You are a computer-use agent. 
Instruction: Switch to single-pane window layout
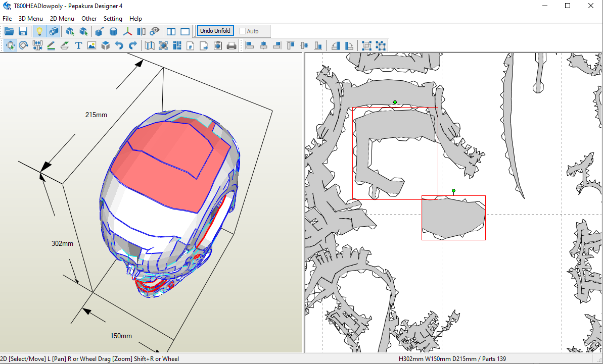click(x=185, y=31)
